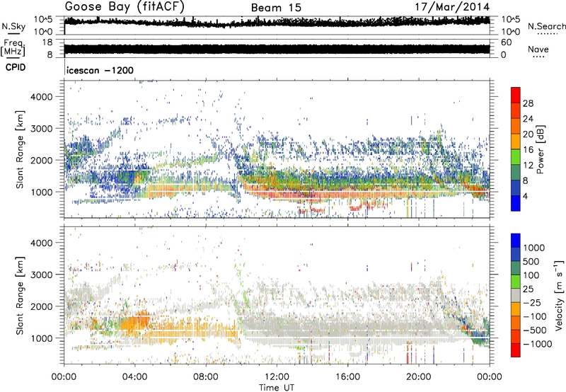Pick the red top segment of Power colorbar
This screenshot has width=566, height=392.
tap(516, 96)
